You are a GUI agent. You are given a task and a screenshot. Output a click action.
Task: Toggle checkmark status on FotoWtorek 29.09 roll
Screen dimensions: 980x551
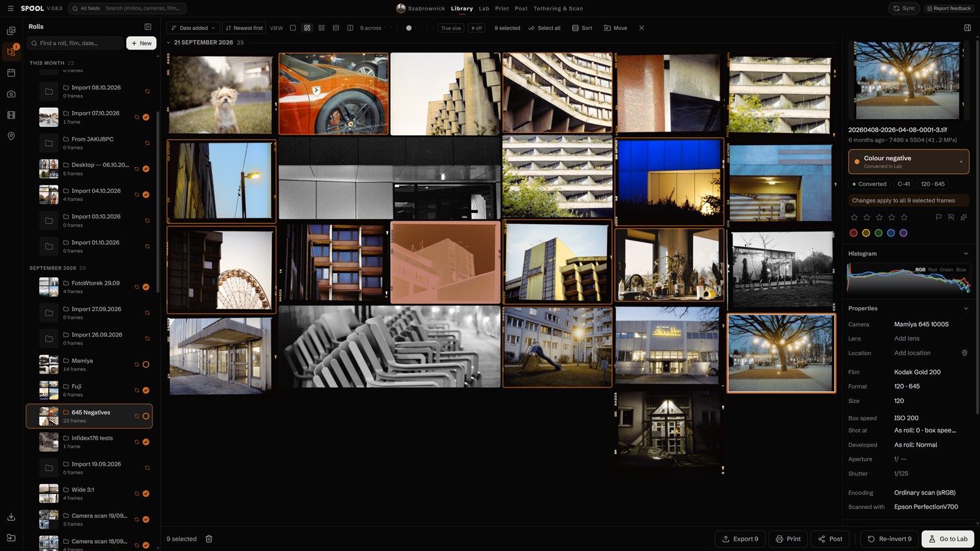[x=146, y=287]
